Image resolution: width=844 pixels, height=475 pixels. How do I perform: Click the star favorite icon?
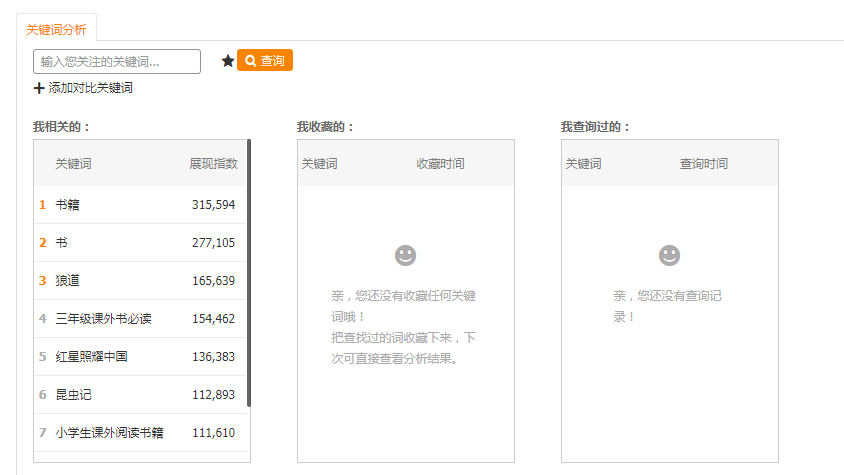(x=228, y=61)
